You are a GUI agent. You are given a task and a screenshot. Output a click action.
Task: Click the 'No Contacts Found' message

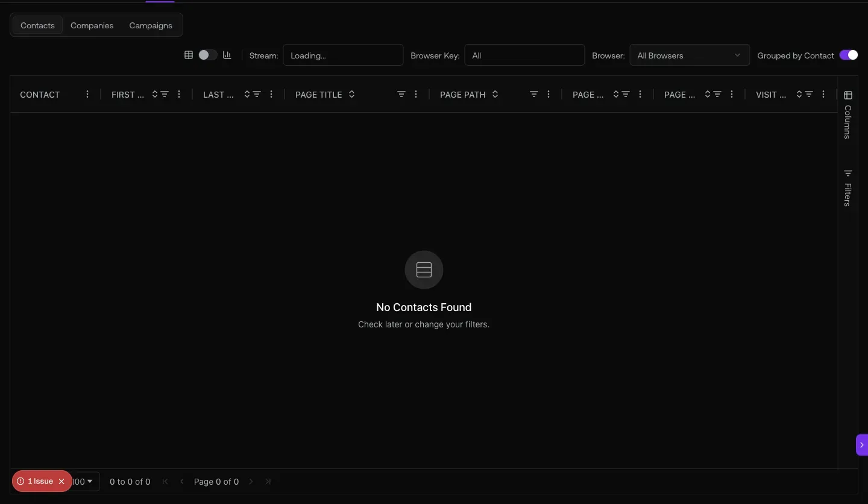[424, 307]
